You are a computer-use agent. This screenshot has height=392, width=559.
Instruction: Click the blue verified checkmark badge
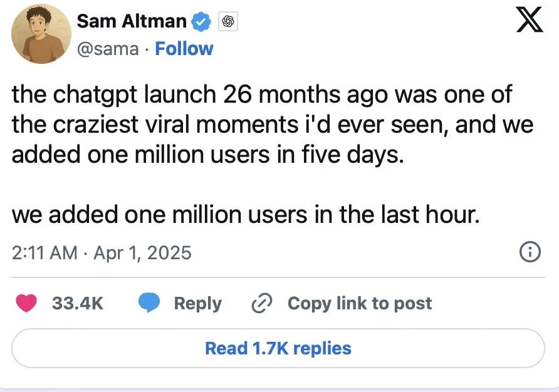tap(201, 21)
